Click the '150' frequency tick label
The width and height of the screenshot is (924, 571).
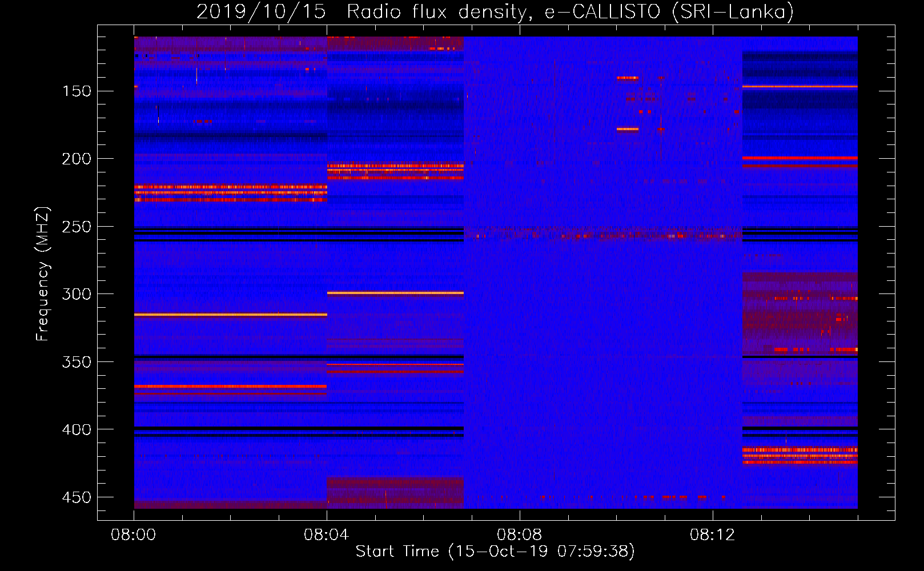pyautogui.click(x=77, y=91)
